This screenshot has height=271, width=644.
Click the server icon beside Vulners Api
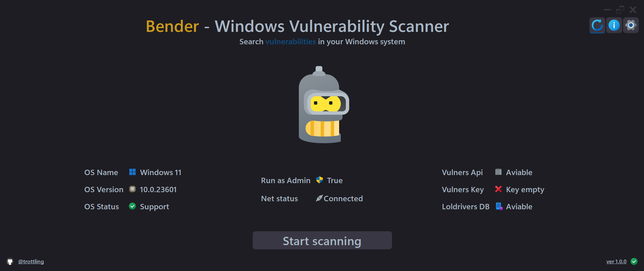499,172
